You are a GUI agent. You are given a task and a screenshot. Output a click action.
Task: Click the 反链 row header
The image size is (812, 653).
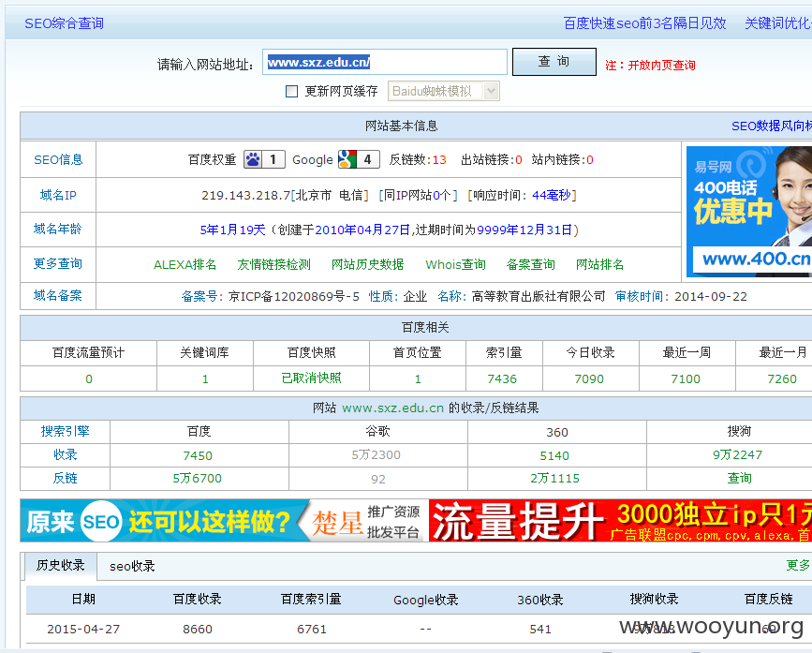click(x=66, y=478)
